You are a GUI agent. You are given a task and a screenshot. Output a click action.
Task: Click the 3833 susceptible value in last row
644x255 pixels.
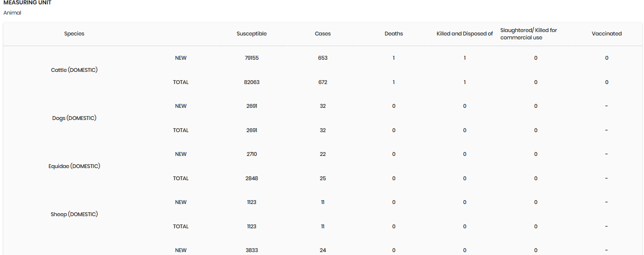(252, 250)
